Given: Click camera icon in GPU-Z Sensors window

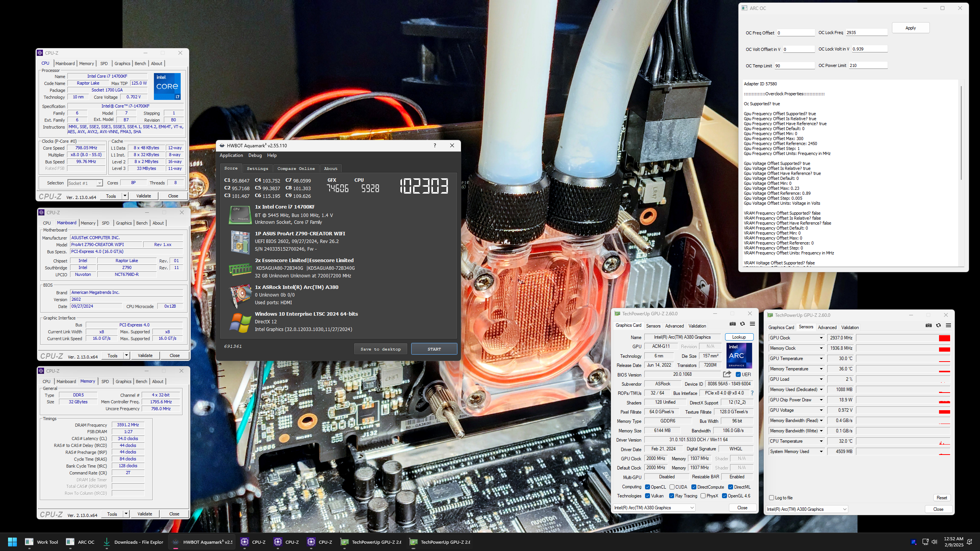Looking at the screenshot, I should (x=928, y=325).
